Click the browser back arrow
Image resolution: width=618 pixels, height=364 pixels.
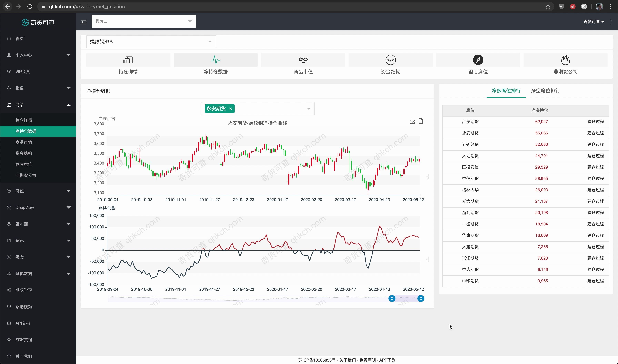click(x=8, y=7)
